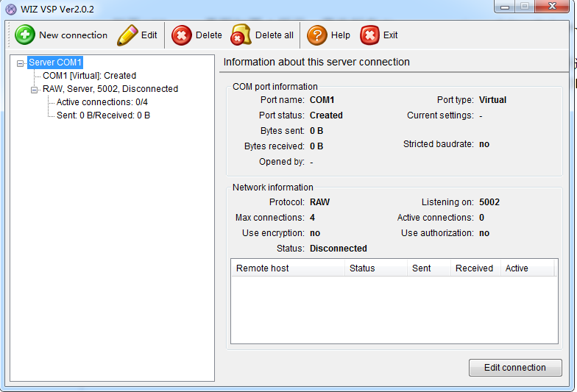Close the WIZ VSP window

click(x=552, y=6)
